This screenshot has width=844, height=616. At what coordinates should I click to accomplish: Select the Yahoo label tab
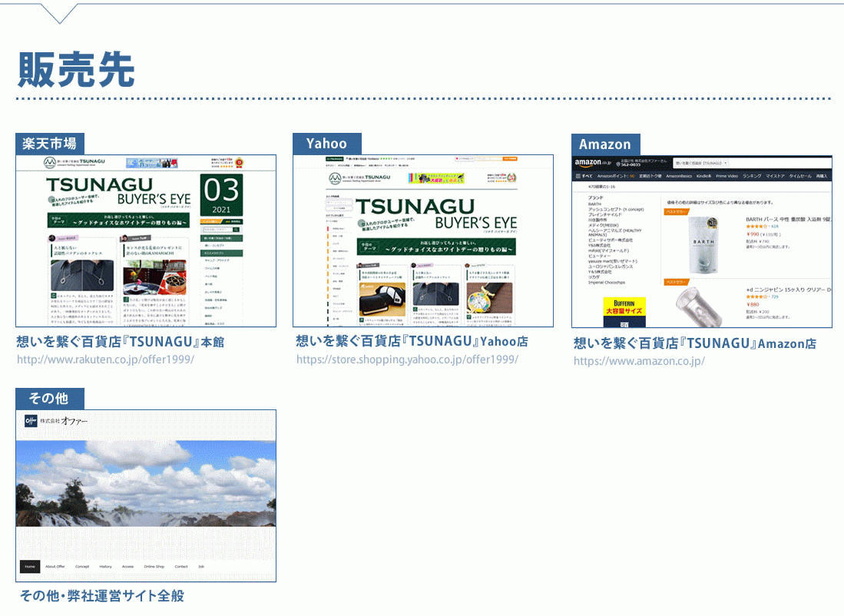326,144
